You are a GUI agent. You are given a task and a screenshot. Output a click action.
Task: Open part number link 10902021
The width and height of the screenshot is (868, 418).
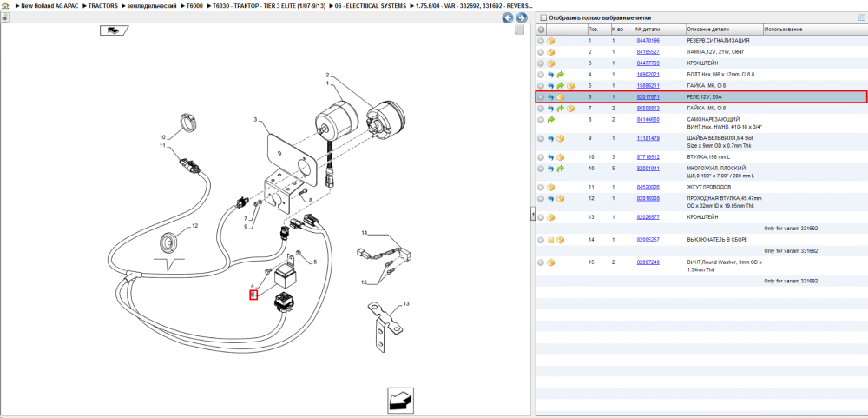[648, 74]
